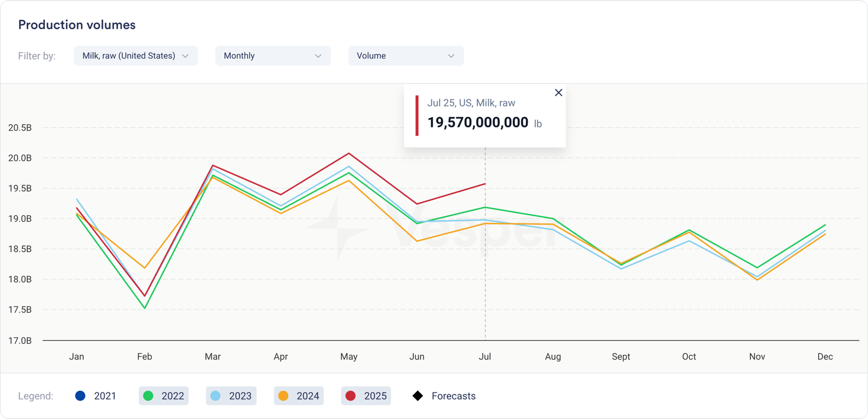Hide the 2023 series from chart
The height and width of the screenshot is (419, 868).
click(231, 396)
